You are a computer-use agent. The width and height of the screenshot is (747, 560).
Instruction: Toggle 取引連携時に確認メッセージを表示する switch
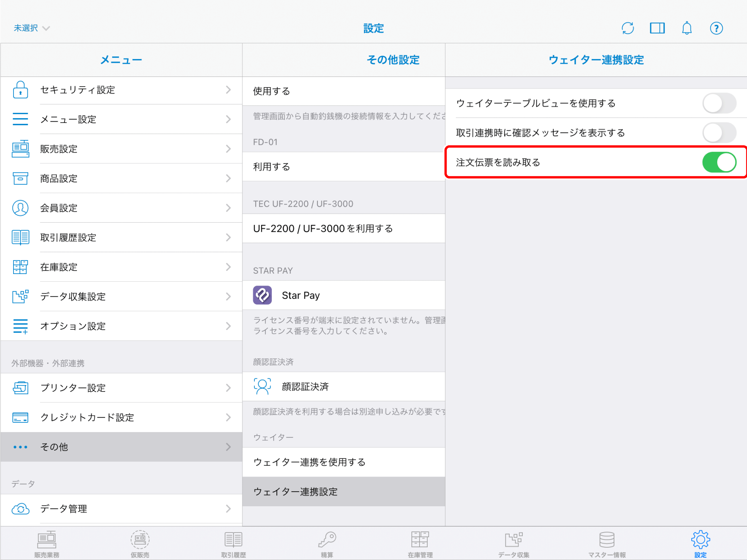pyautogui.click(x=719, y=133)
